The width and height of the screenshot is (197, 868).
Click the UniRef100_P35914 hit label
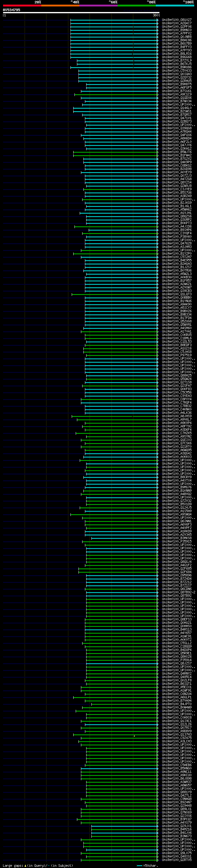point(176,660)
